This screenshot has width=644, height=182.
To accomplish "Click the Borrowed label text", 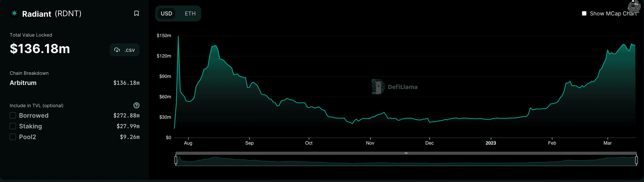I will [34, 115].
